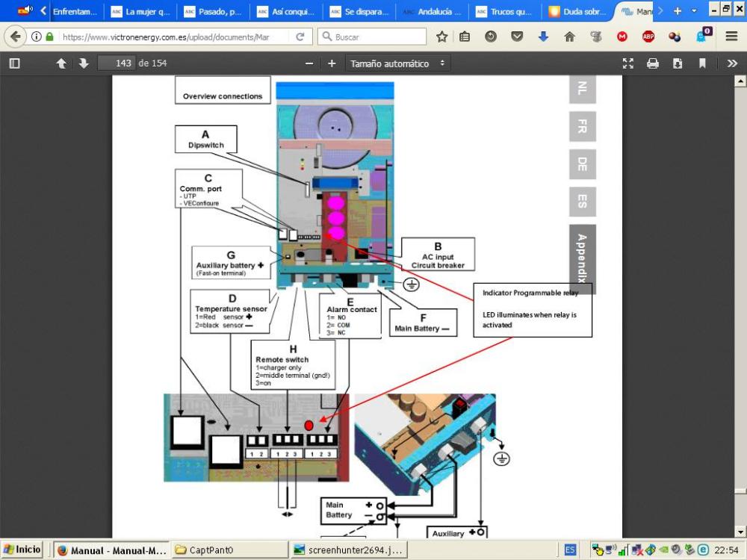
Task: Switch PDF to presentation mode
Action: 628,63
